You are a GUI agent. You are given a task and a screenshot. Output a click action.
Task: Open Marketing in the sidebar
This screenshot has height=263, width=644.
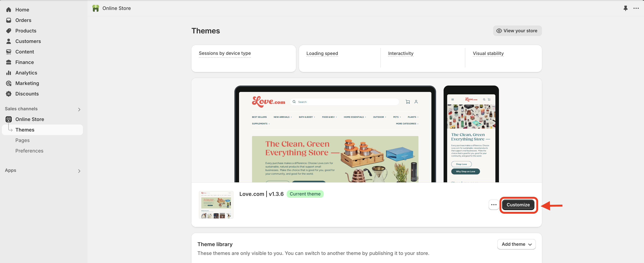point(27,83)
